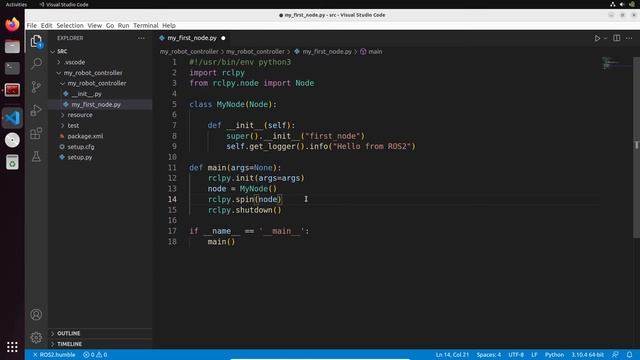Expand the .vscode folder
This screenshot has height=360, width=640.
(x=100, y=62)
